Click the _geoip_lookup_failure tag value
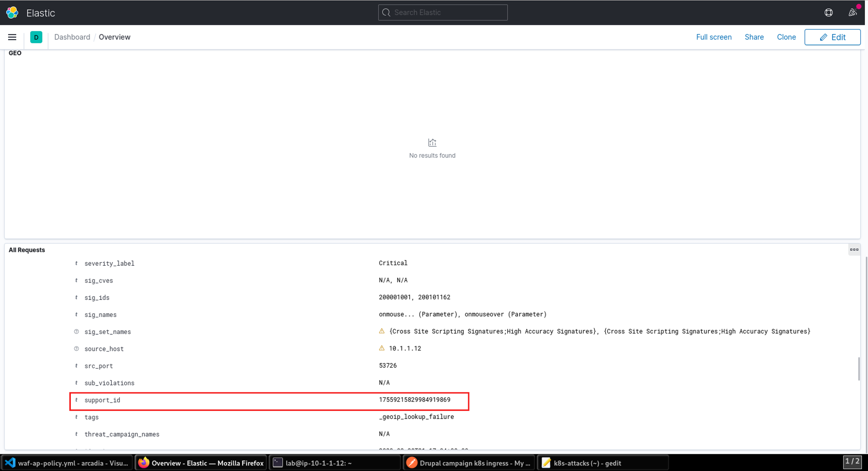This screenshot has height=471, width=868. pyautogui.click(x=417, y=417)
